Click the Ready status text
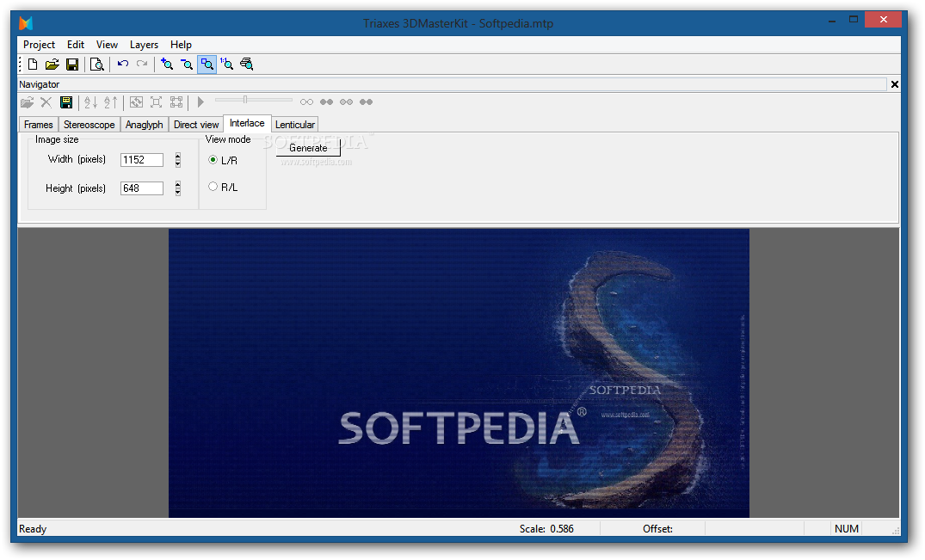This screenshot has height=560, width=925. [33, 529]
